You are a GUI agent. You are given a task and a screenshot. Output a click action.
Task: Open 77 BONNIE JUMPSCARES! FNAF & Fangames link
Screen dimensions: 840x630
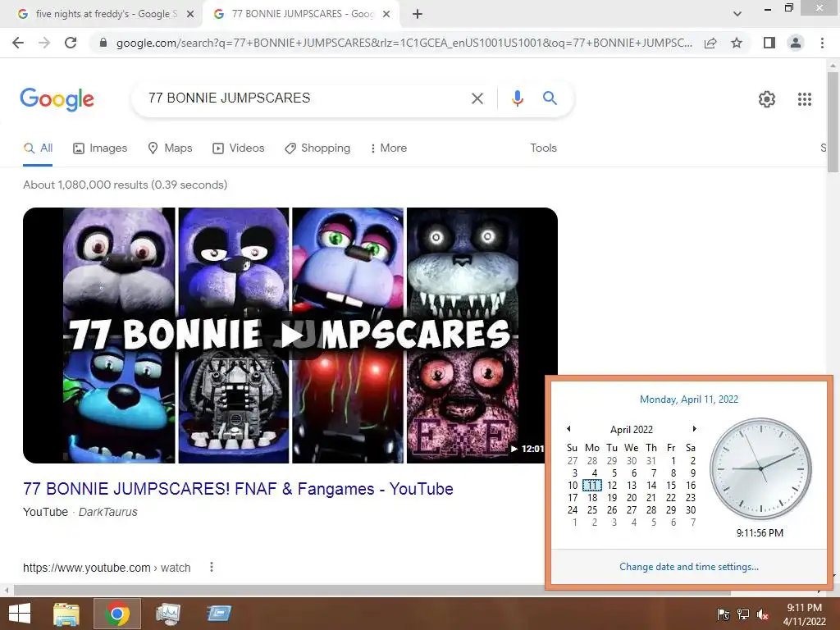238,489
